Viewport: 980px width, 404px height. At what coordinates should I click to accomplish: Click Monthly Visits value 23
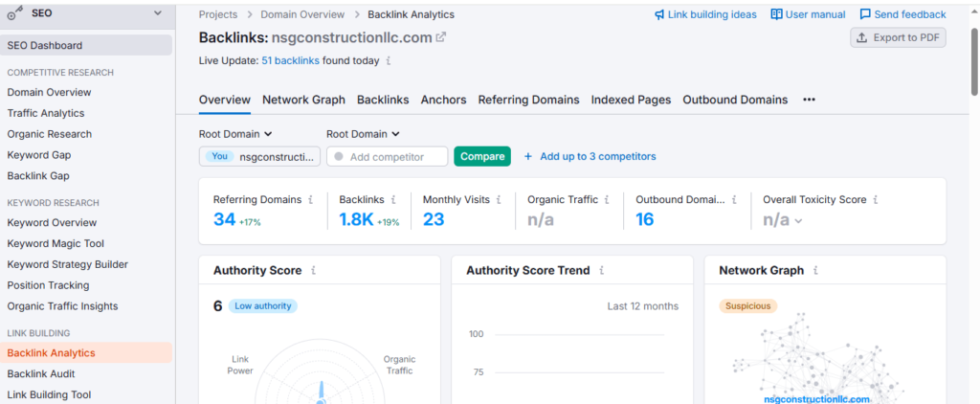[x=434, y=219]
